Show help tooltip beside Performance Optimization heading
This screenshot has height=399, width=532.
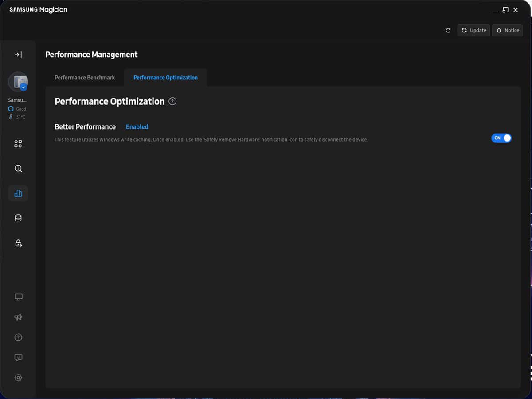[x=172, y=101]
